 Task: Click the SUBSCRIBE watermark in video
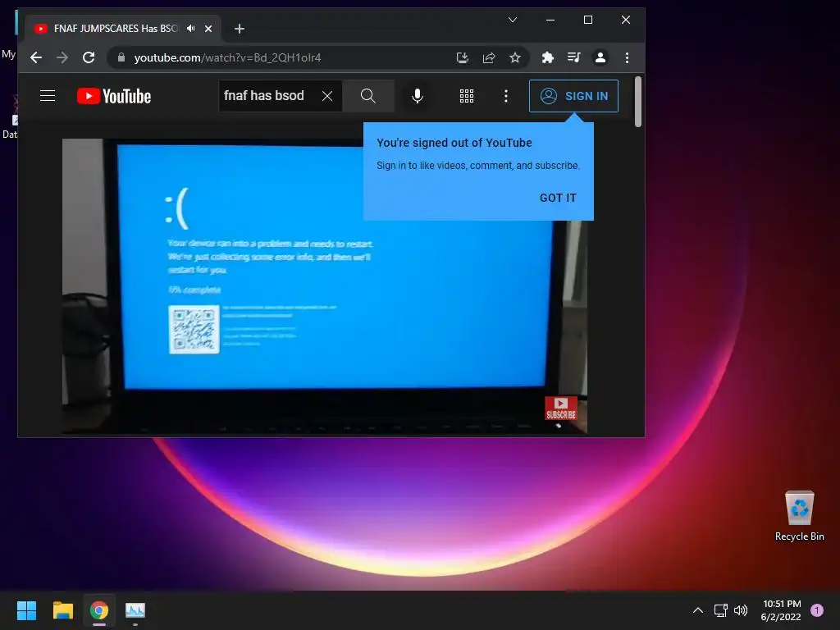tap(561, 409)
